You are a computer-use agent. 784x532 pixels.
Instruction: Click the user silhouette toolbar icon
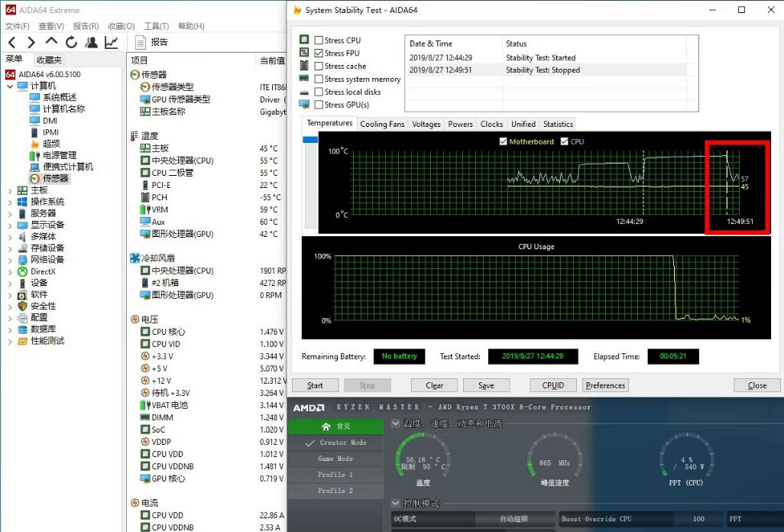pyautogui.click(x=91, y=43)
